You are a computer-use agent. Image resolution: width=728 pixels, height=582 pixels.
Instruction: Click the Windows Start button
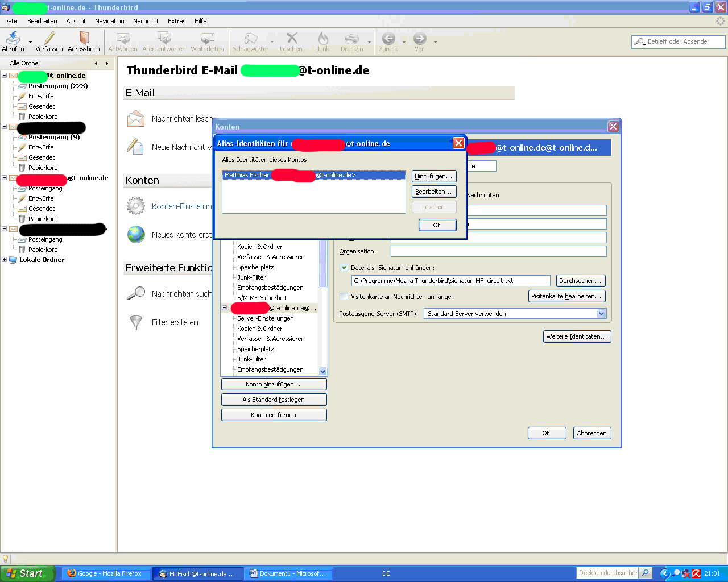click(27, 573)
